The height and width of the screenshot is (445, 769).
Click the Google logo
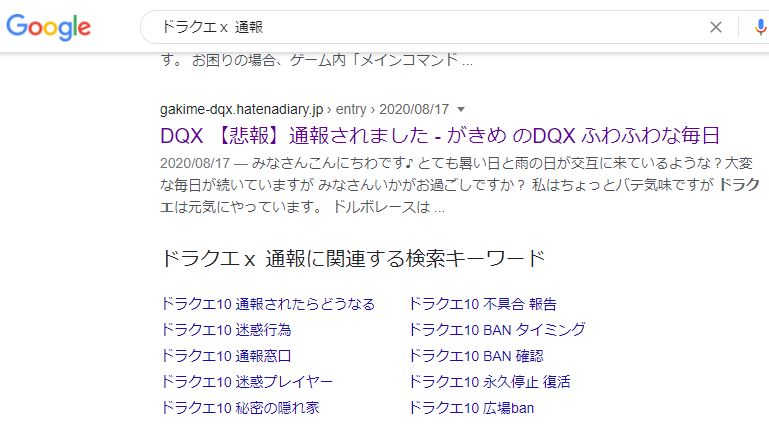[x=49, y=27]
